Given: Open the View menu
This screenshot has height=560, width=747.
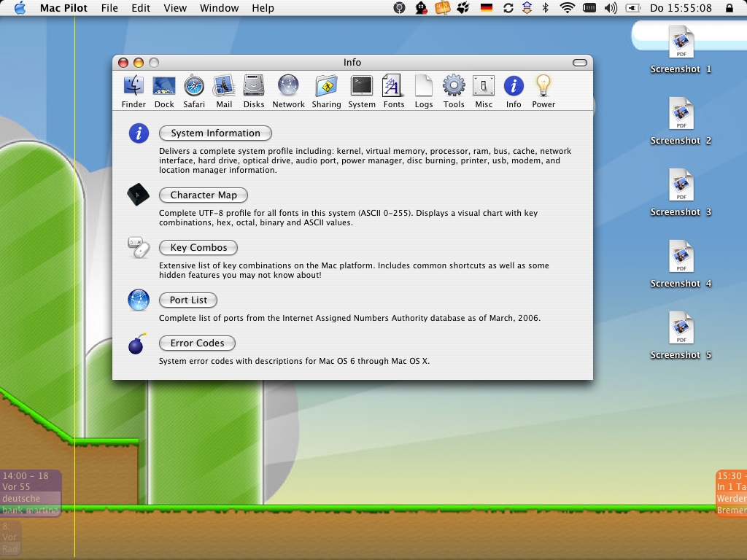Looking at the screenshot, I should point(175,8).
